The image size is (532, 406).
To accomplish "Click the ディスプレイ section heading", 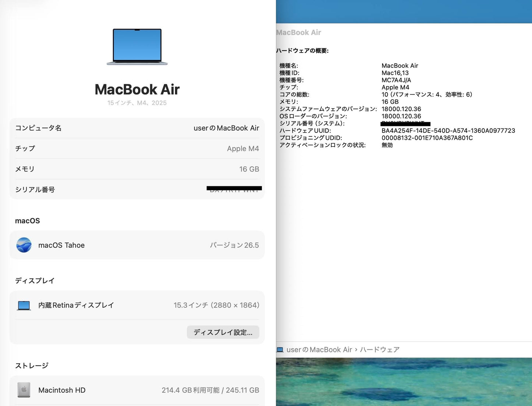I will point(35,281).
